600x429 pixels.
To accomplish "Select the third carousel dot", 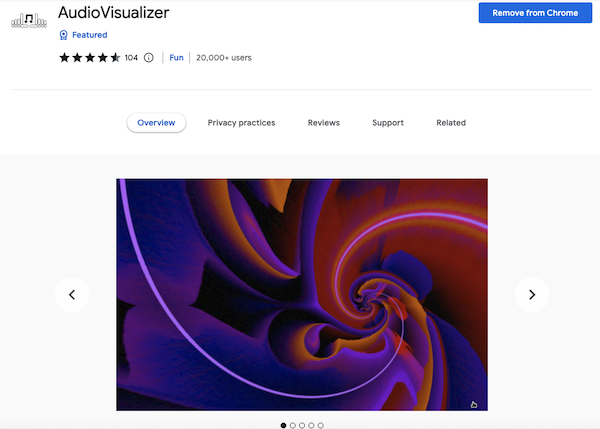I will click(x=302, y=425).
